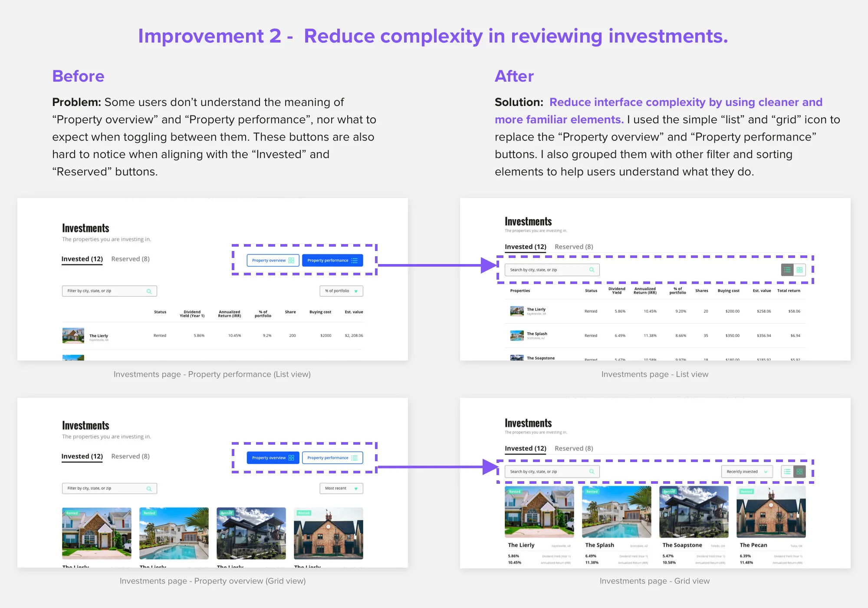This screenshot has height=608, width=868.
Task: Select Reserved (8) tab in top-left mockup
Action: click(130, 259)
